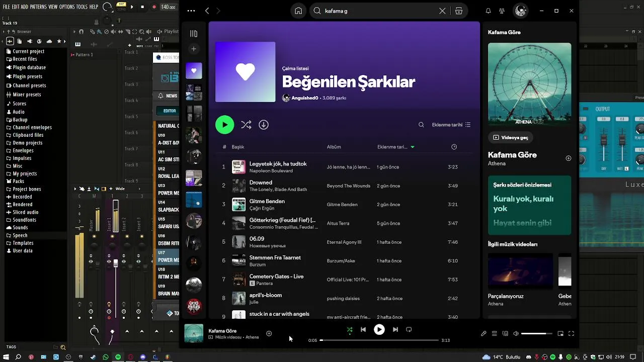Click FL Studio tempo 140.000 display
The image size is (644, 362).
169,7
